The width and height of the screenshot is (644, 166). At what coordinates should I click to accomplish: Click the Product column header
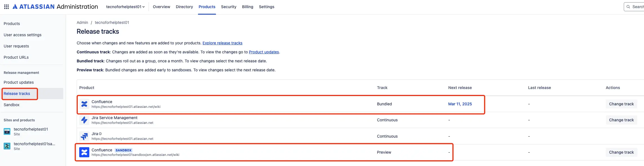(x=87, y=88)
